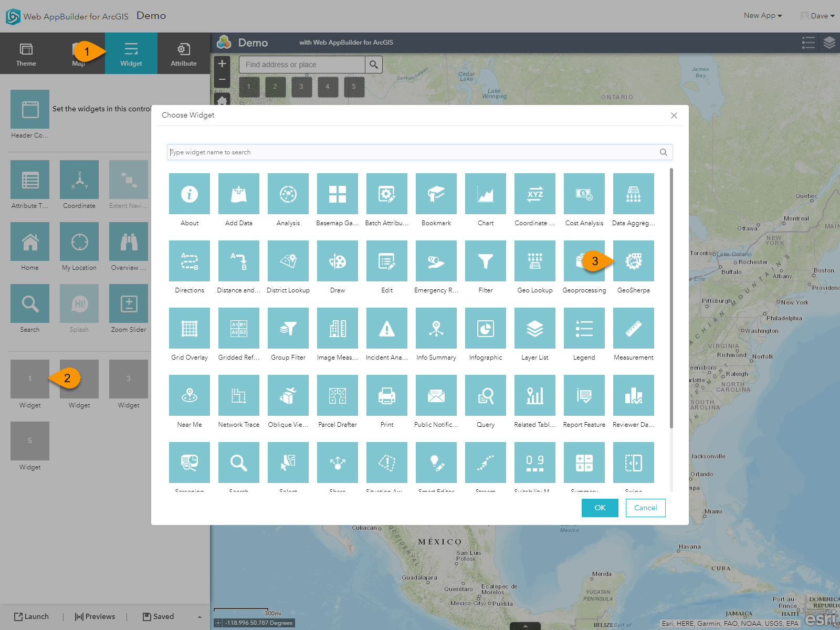
Task: Toggle the Home widget
Action: point(30,241)
